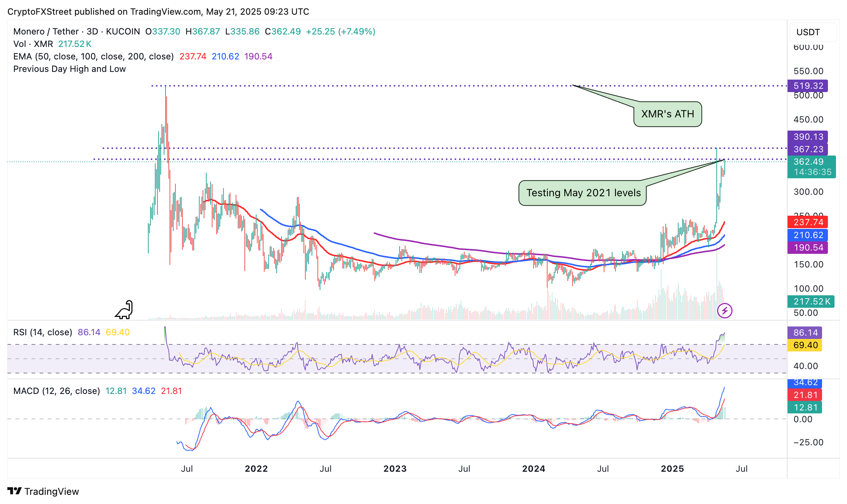Screen dimensions: 847x504
Task: Click the 2022 marker on the time axis
Action: click(x=256, y=469)
